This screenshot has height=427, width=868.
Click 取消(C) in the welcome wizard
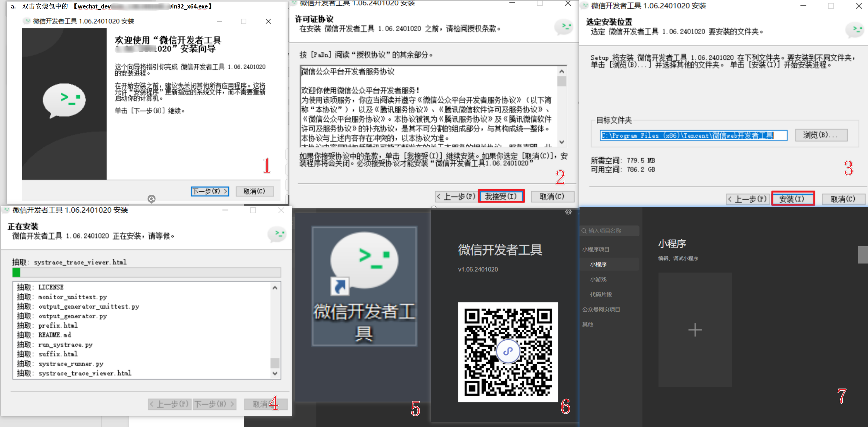tap(254, 191)
